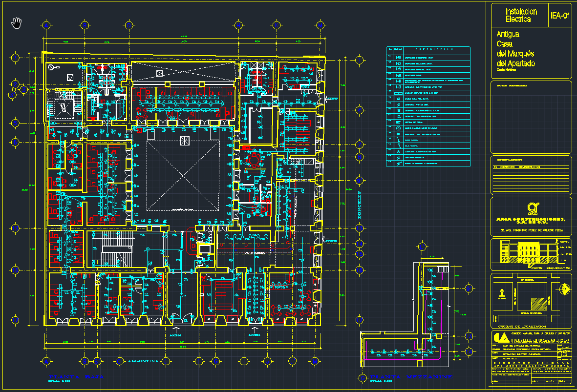Select the PLANTA MEZZANINE drawing title

(x=410, y=377)
